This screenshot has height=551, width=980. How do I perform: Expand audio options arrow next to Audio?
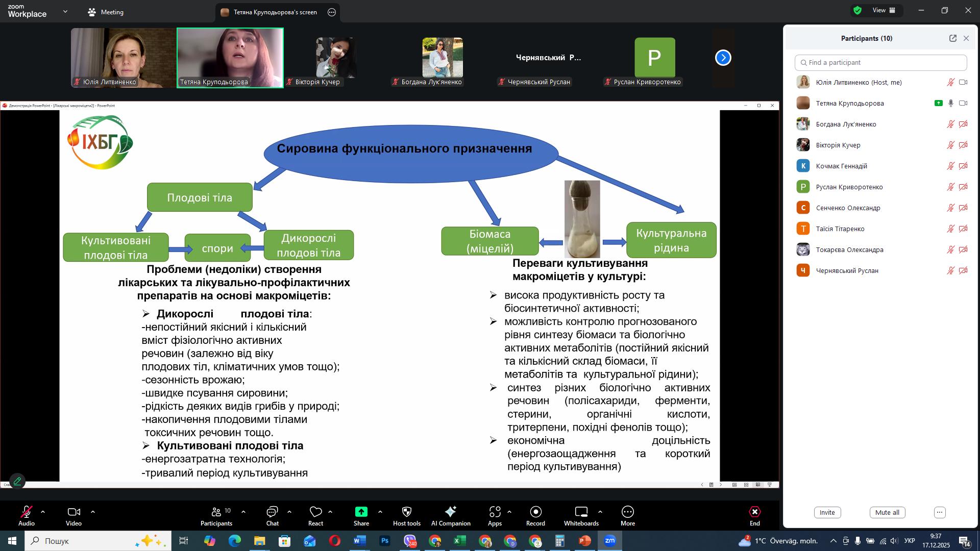click(x=43, y=511)
